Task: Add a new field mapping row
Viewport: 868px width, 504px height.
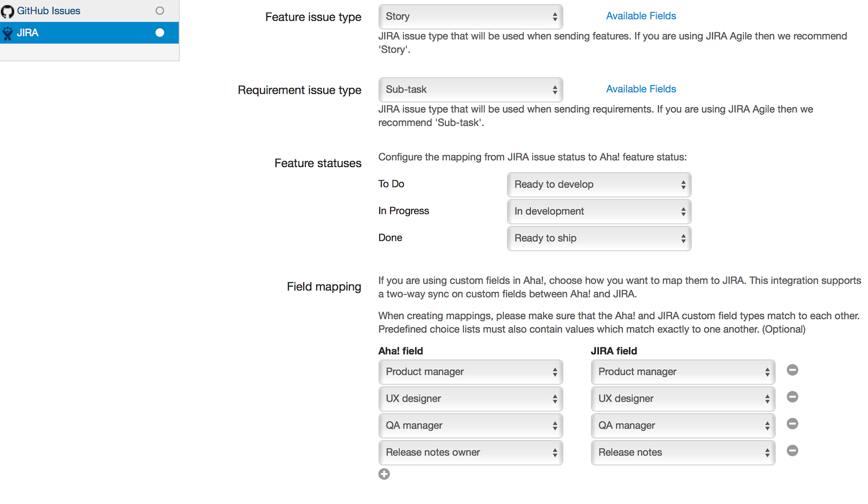Action: coord(384,474)
